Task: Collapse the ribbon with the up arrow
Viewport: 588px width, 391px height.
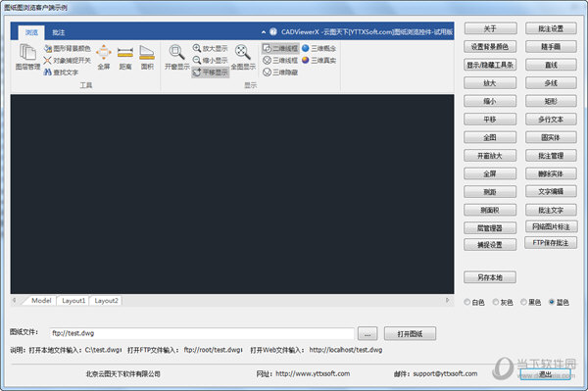Action: pyautogui.click(x=264, y=32)
